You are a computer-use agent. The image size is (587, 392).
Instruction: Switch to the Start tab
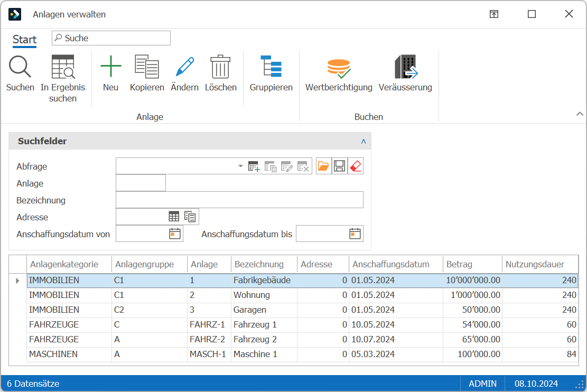(x=25, y=39)
